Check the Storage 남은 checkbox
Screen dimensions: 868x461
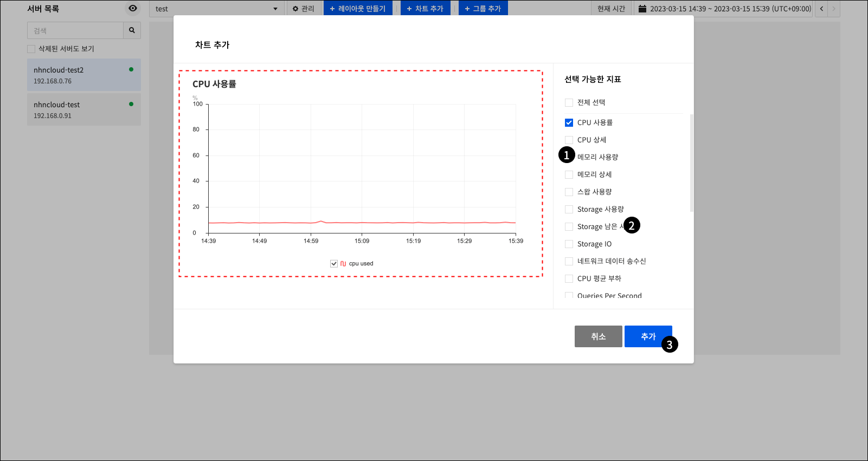pos(569,226)
